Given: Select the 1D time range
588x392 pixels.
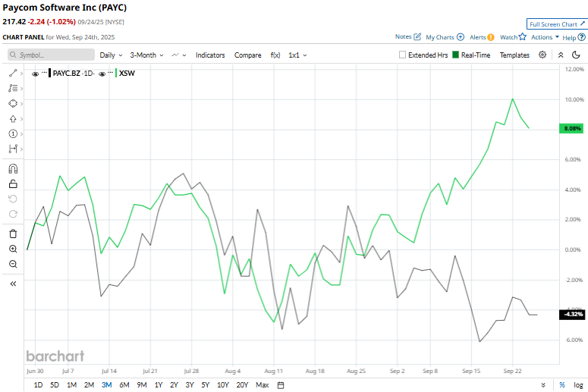Looking at the screenshot, I should pyautogui.click(x=38, y=385).
